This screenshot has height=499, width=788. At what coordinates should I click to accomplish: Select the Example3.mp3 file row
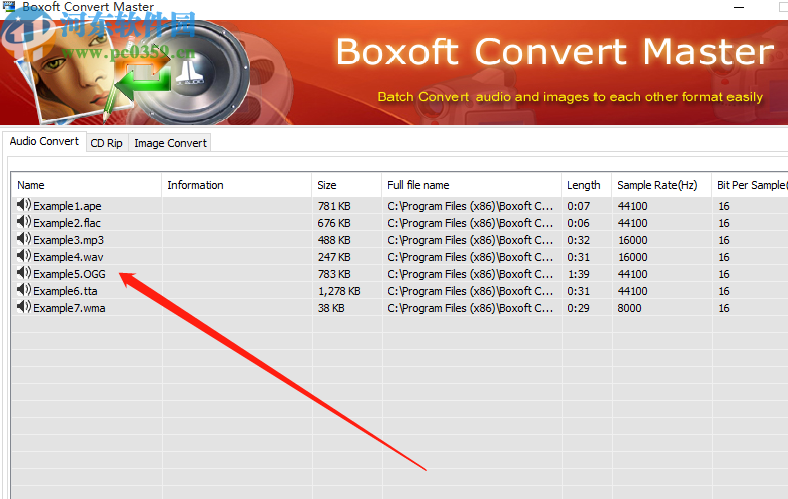tap(400, 240)
